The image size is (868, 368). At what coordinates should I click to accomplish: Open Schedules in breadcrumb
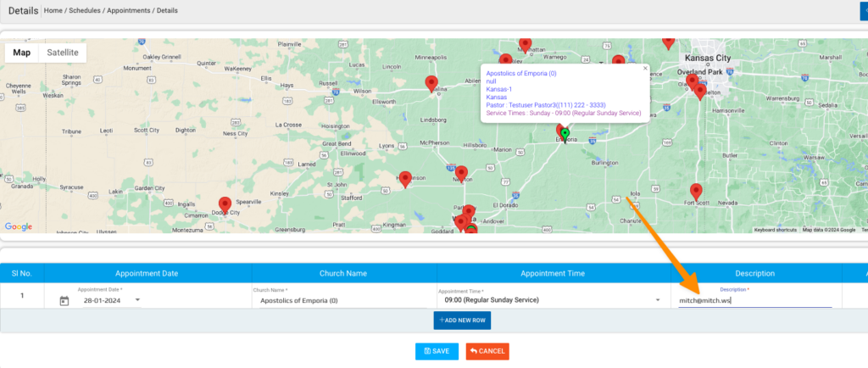pos(86,10)
